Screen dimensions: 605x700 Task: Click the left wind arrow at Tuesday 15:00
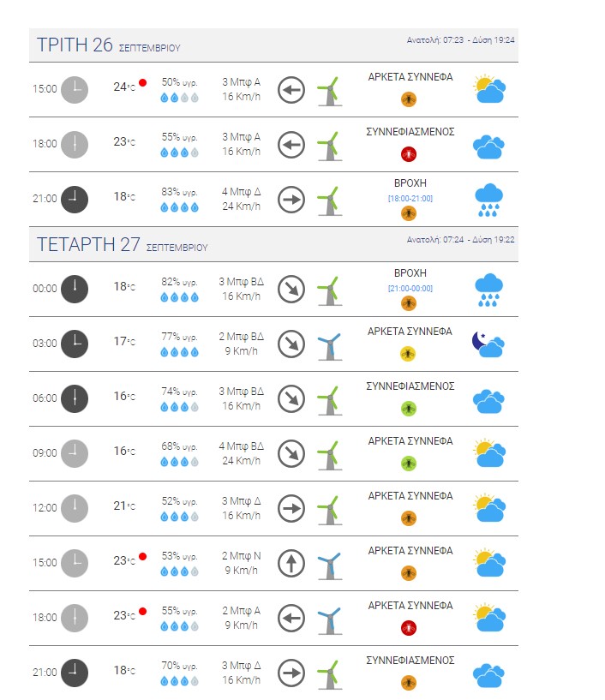pyautogui.click(x=291, y=90)
